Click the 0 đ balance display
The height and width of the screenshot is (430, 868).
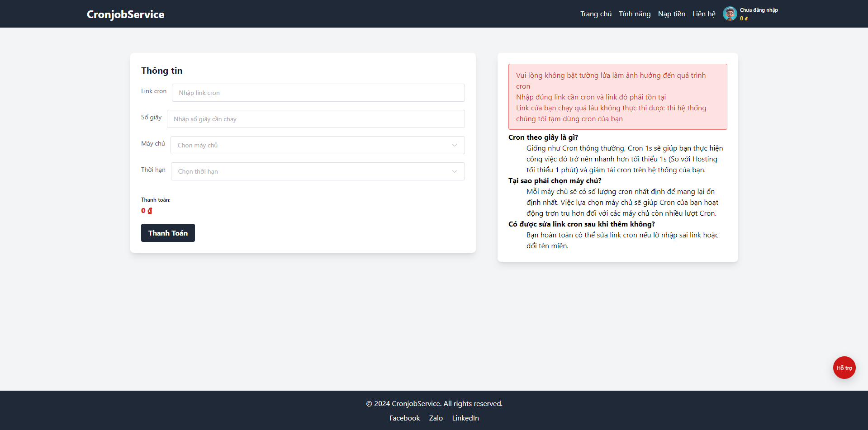click(742, 19)
